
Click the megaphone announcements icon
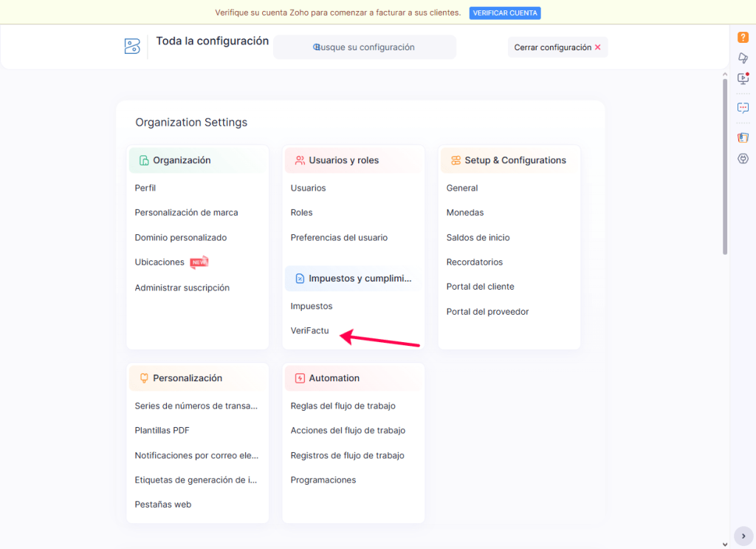coord(743,58)
